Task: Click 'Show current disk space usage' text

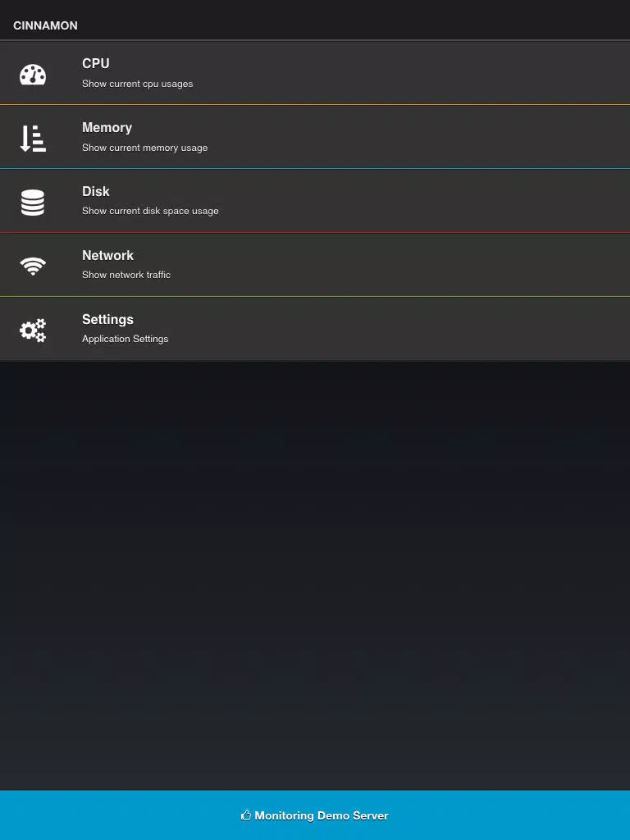Action: point(151,211)
